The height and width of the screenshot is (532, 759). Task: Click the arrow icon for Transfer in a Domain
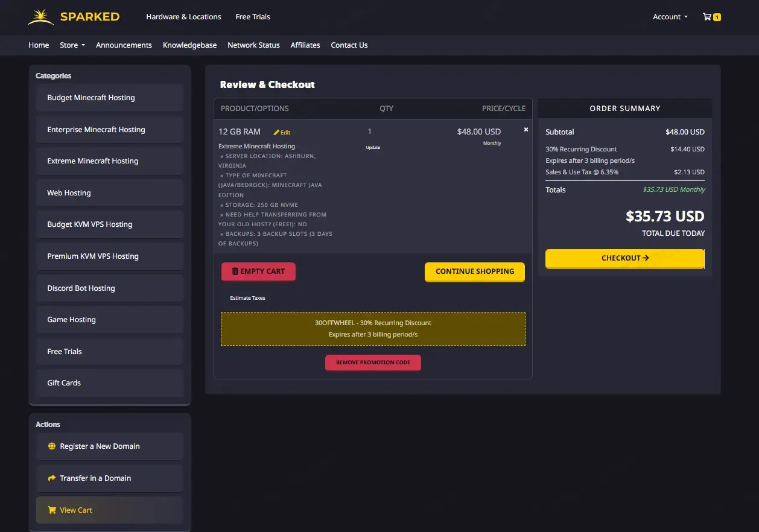point(52,478)
